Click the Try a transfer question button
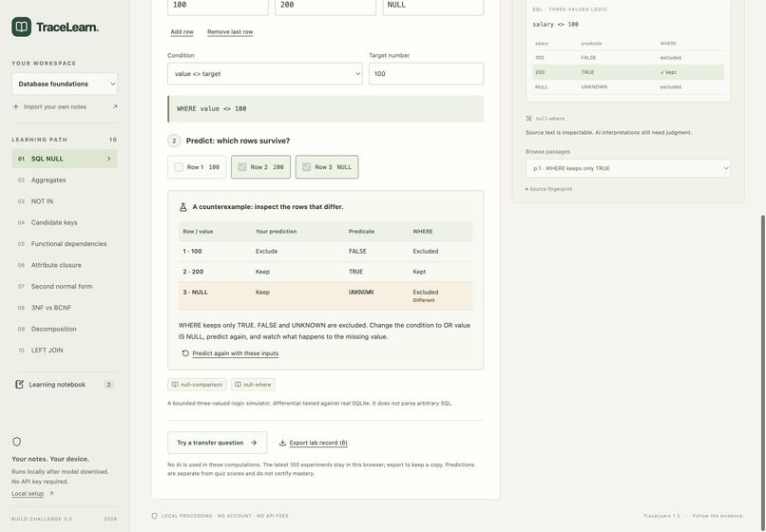Image resolution: width=766 pixels, height=532 pixels. pos(218,443)
